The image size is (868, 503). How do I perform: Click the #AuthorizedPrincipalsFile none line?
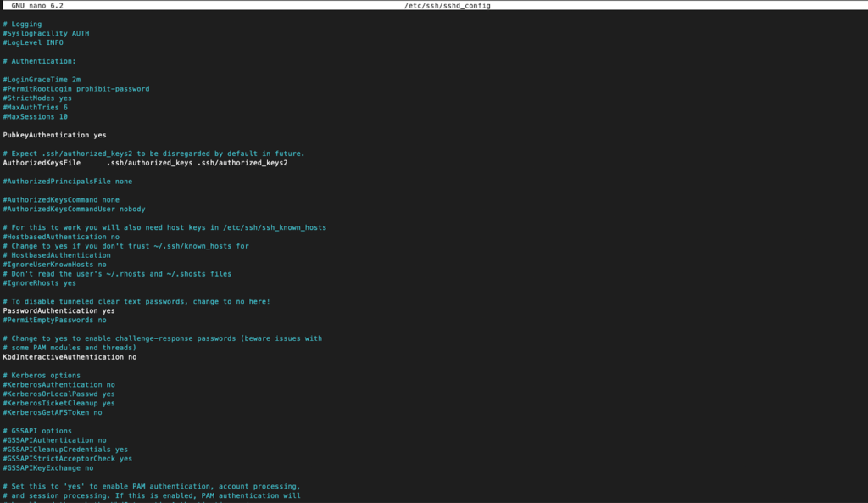[67, 181]
